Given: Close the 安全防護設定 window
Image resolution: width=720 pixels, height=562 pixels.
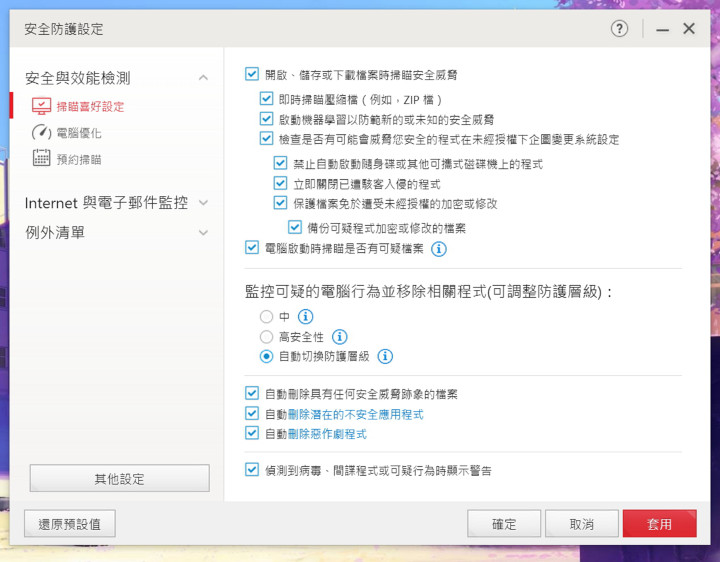Looking at the screenshot, I should 689,29.
